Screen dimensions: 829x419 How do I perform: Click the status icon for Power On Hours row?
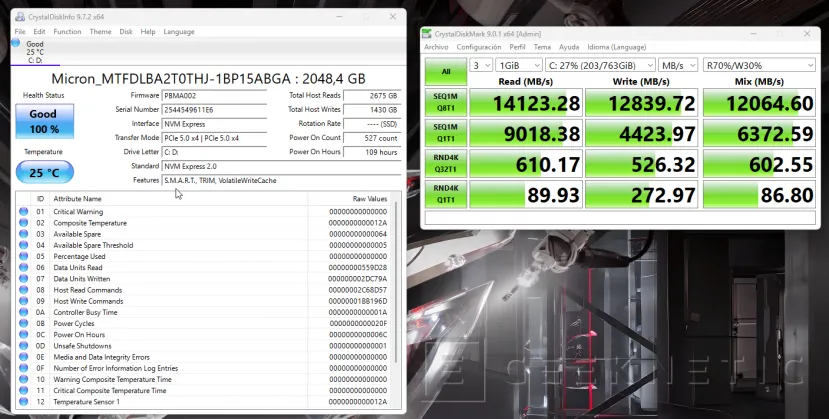23,334
